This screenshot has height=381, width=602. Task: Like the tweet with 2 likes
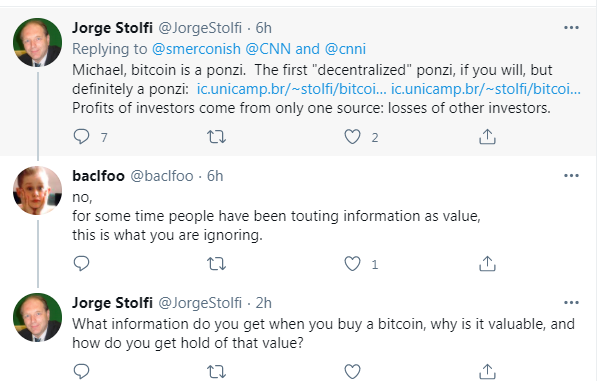click(x=352, y=137)
